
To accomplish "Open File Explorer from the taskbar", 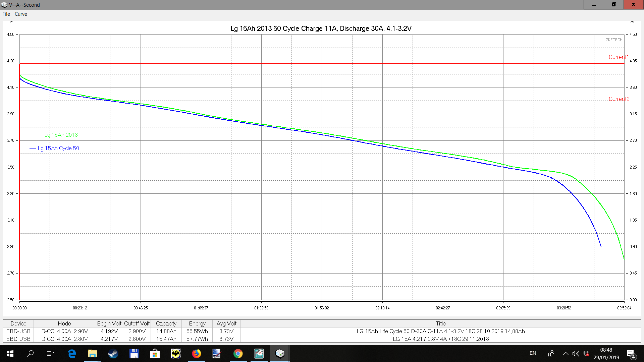I will [x=92, y=353].
